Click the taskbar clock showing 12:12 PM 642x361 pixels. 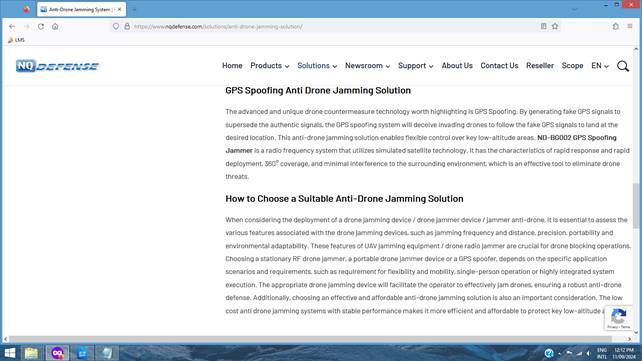624,353
